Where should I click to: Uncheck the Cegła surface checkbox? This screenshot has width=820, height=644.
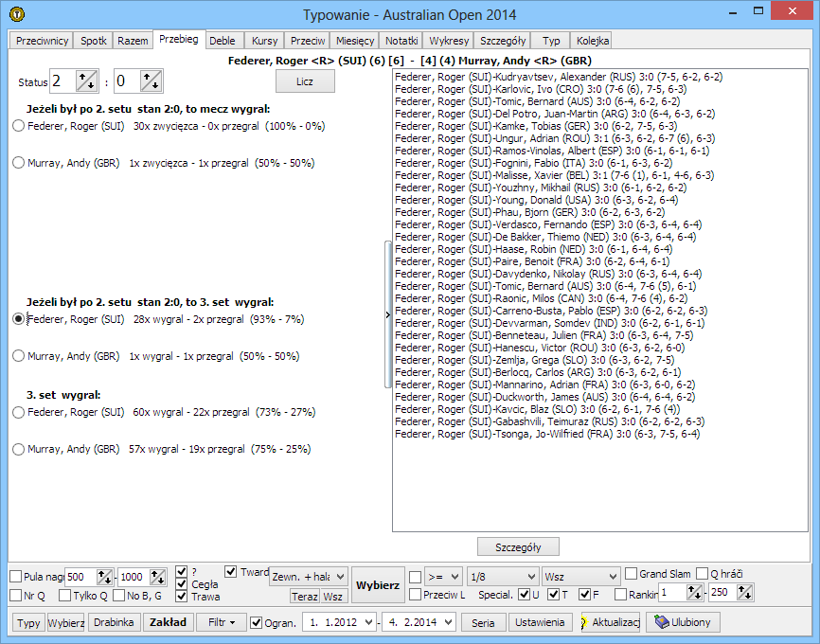click(182, 583)
